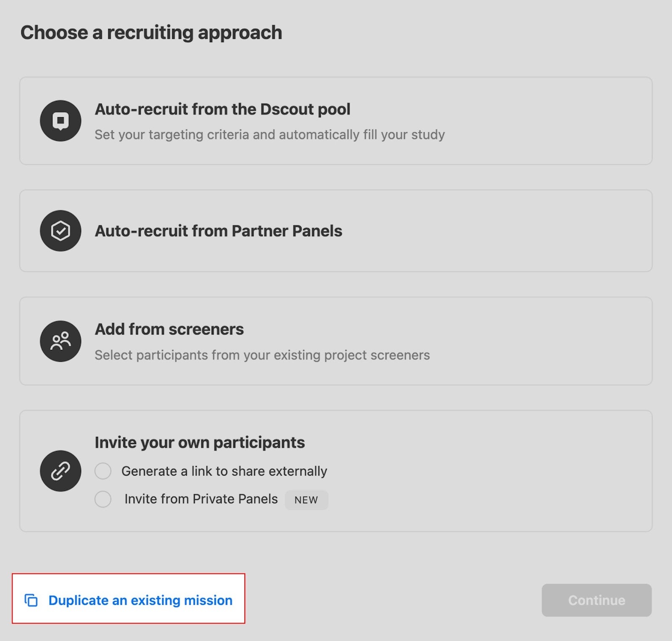
Task: Click the Dscout pool speech-bubble icon
Action: coord(60,121)
